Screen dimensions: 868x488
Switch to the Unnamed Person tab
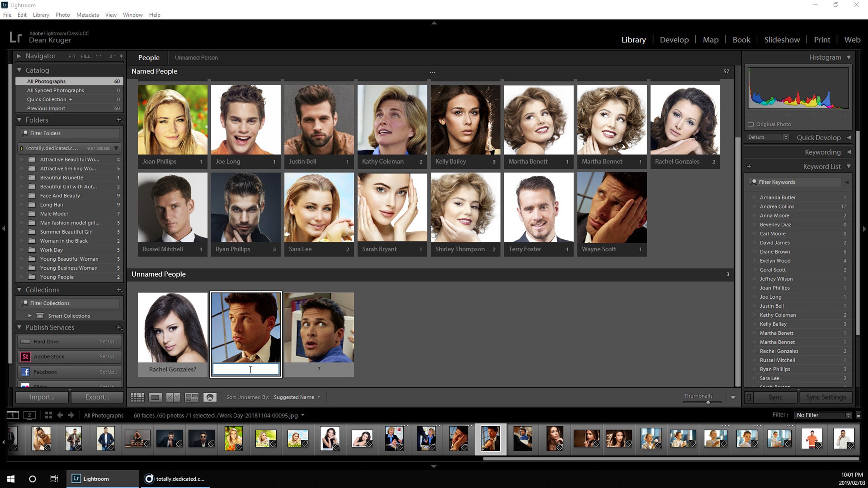click(196, 57)
